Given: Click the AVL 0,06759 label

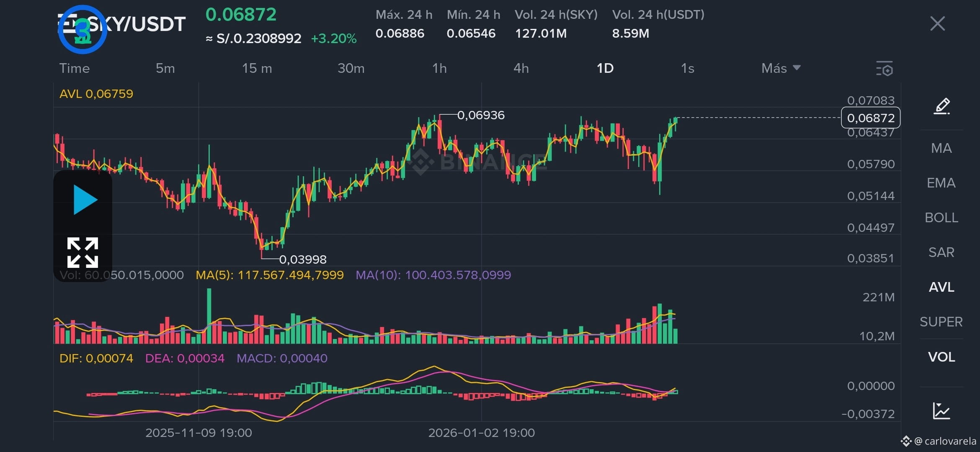Looking at the screenshot, I should click(x=96, y=94).
